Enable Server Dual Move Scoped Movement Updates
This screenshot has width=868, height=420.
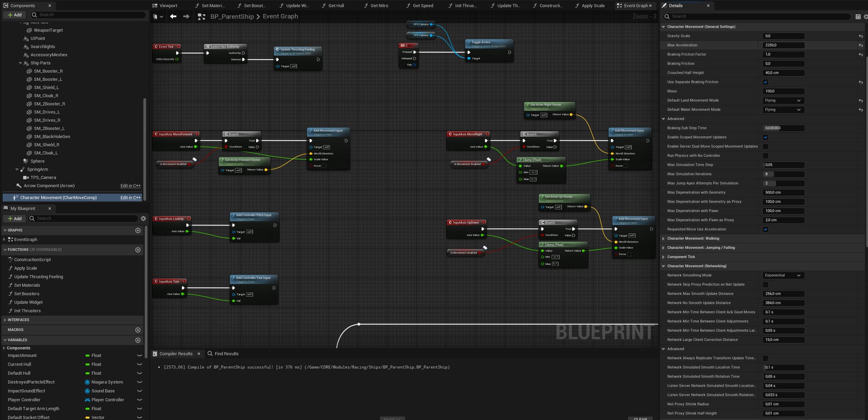point(765,147)
